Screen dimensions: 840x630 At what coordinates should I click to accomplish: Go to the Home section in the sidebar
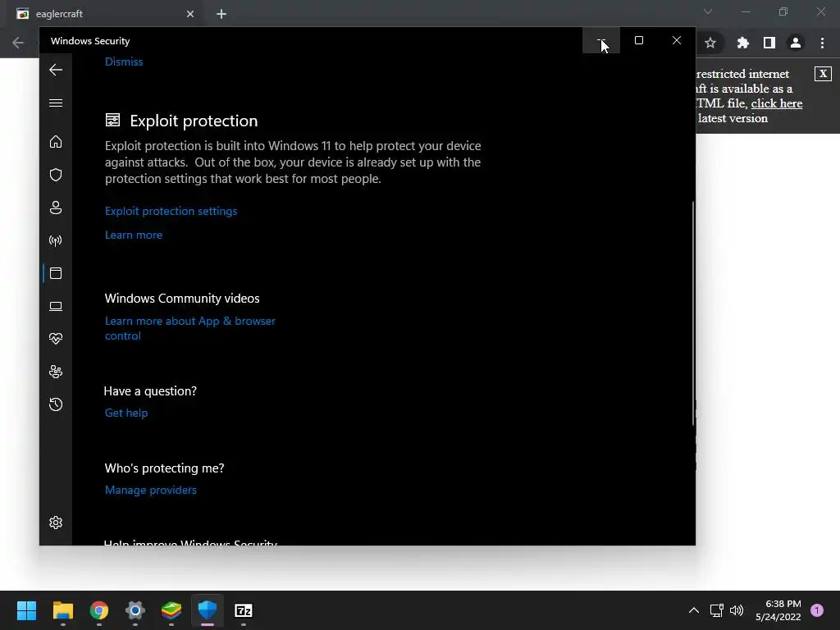tap(56, 142)
